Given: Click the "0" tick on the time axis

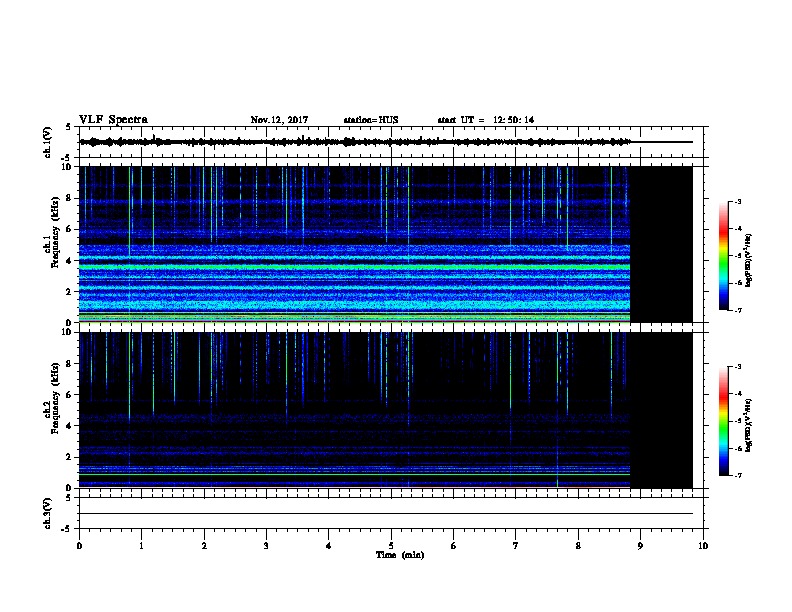Looking at the screenshot, I should (79, 546).
